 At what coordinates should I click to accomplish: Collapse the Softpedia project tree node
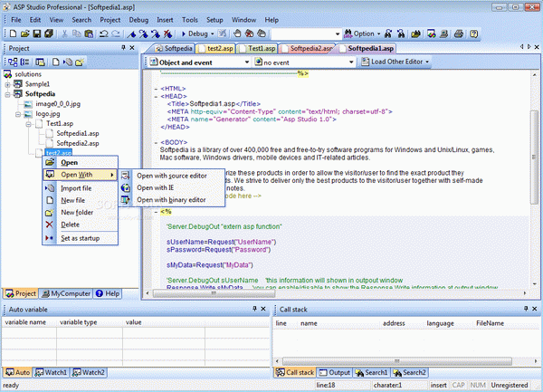[7, 94]
